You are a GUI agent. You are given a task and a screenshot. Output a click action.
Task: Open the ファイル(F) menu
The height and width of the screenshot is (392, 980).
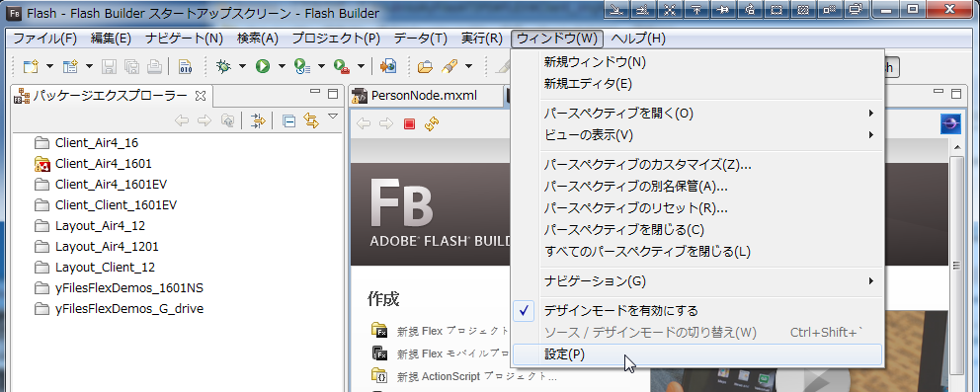(x=45, y=39)
